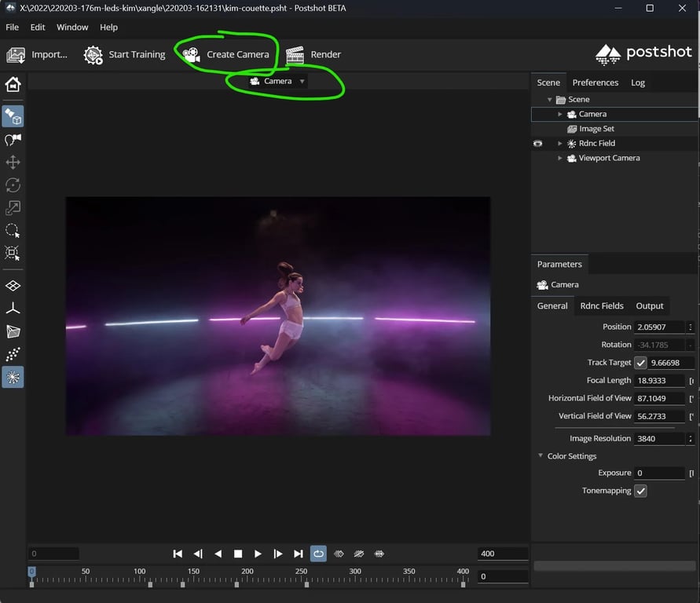The width and height of the screenshot is (700, 603).
Task: Disable the Tonemapping checkbox
Action: point(640,491)
